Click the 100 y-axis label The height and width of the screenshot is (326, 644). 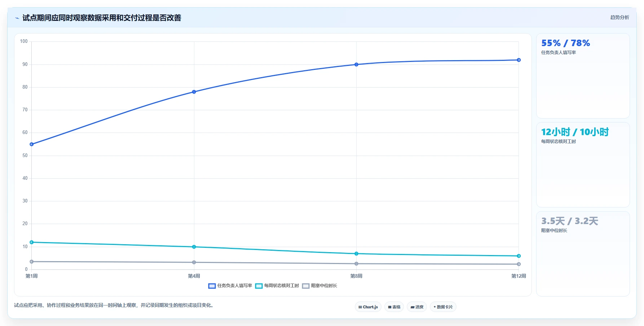pyautogui.click(x=24, y=41)
